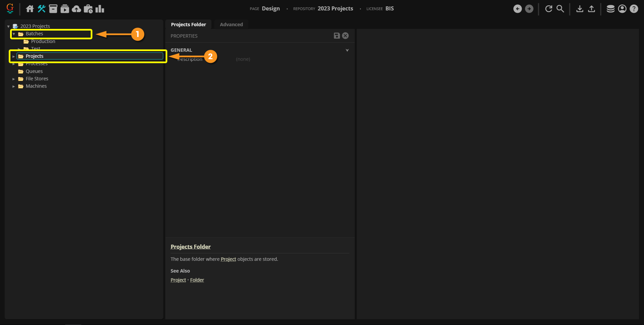Select the 2023 Projects tree root
The image size is (644, 325).
[35, 26]
